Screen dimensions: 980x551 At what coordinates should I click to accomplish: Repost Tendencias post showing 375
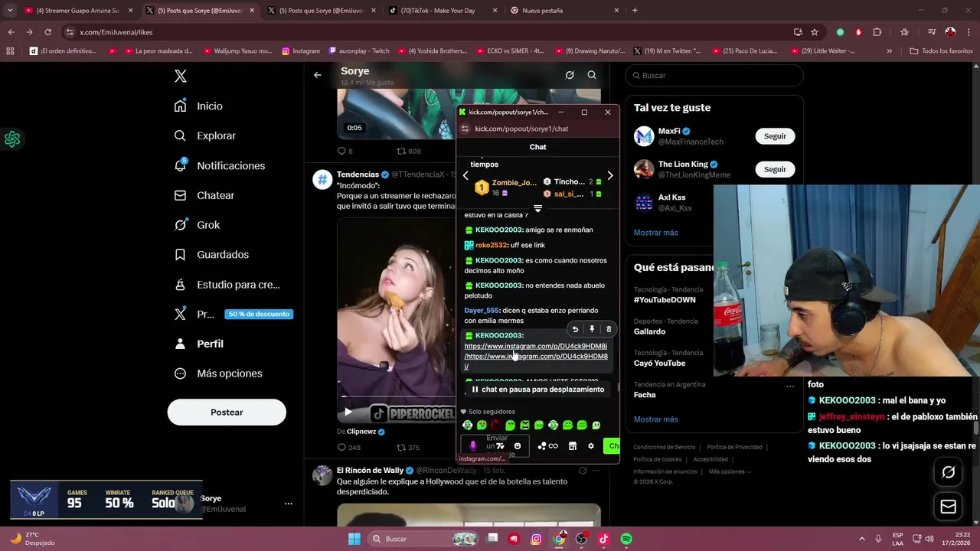[408, 448]
